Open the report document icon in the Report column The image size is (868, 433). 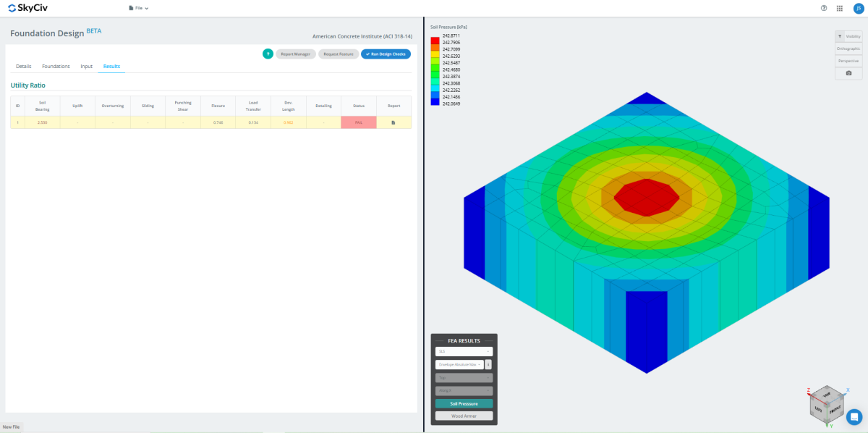click(393, 122)
